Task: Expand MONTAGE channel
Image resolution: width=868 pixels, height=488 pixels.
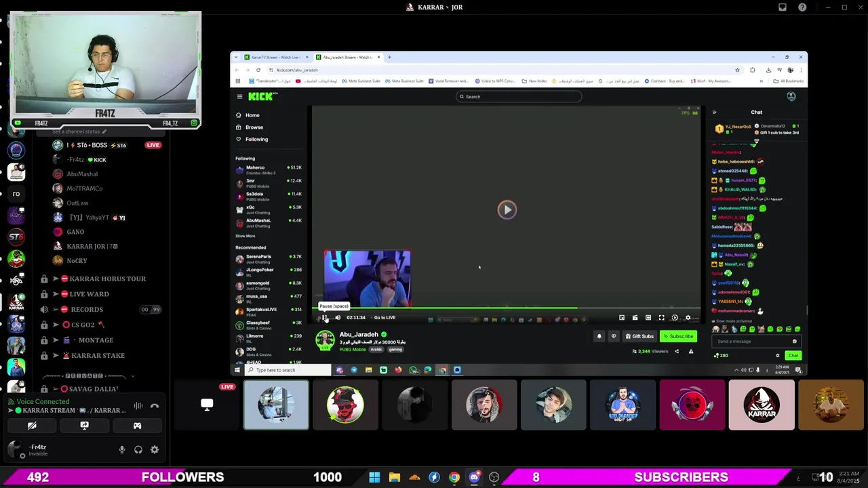Action: click(x=100, y=340)
